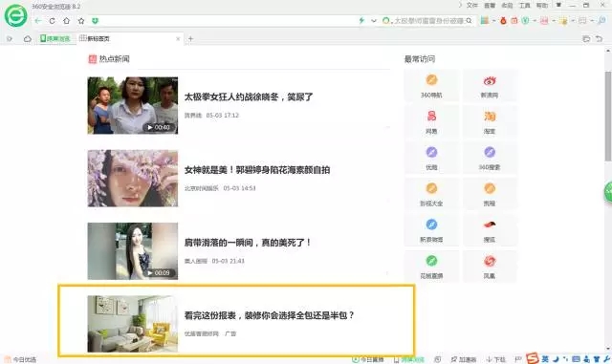This screenshot has height=364, width=612.
Task: Expand dropdown beside the first colorful toolbar extension
Action: pyautogui.click(x=493, y=21)
